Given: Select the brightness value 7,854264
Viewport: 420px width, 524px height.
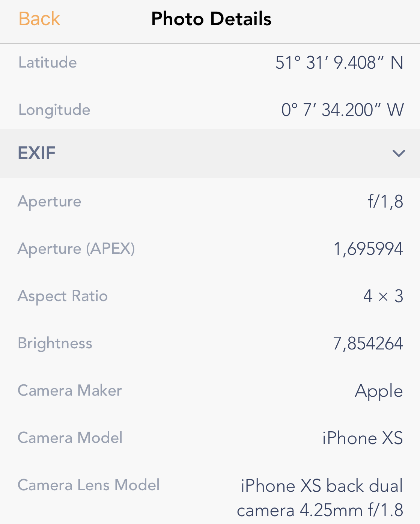Looking at the screenshot, I should [x=368, y=343].
